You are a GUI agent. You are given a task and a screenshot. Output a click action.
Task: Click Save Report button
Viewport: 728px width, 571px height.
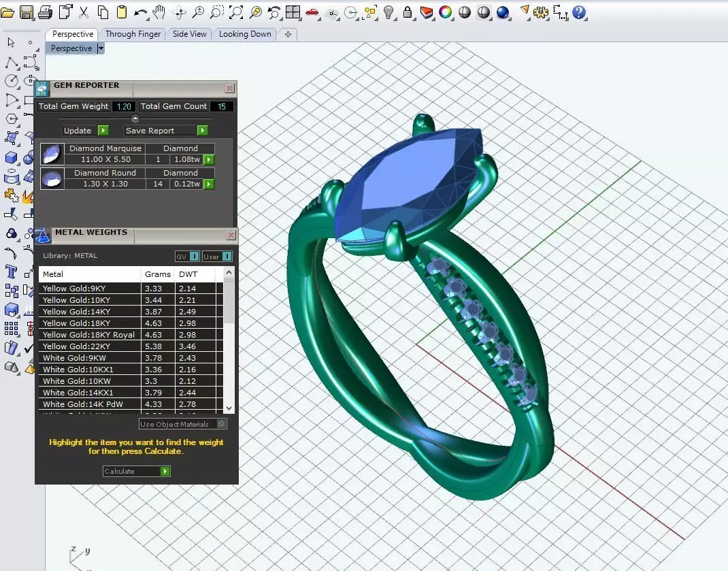coord(166,131)
